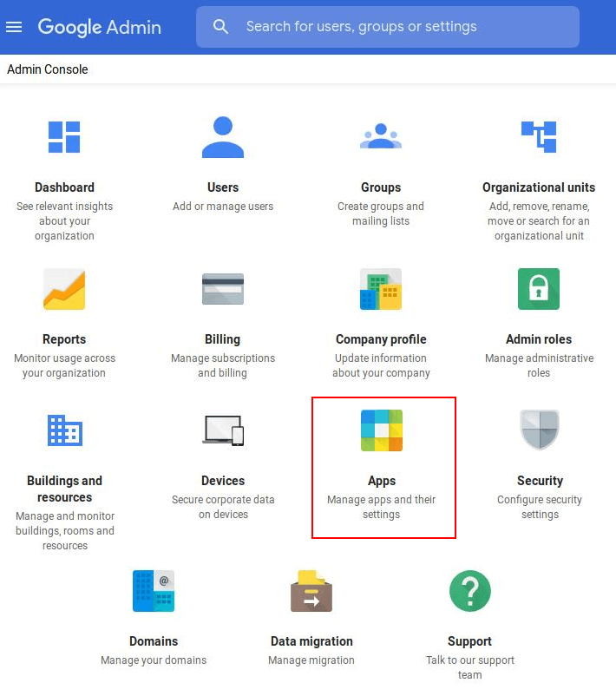
Task: Click 'Manage administrative roles' text
Action: 539,365
